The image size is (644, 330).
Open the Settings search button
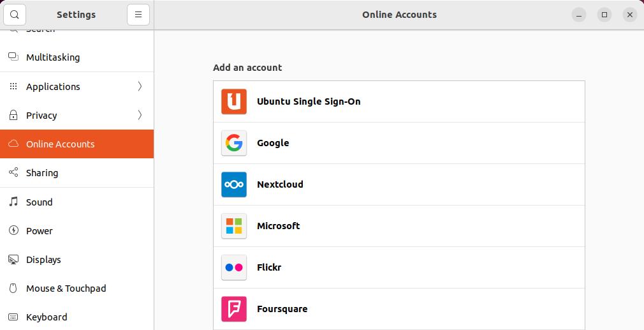coord(15,15)
